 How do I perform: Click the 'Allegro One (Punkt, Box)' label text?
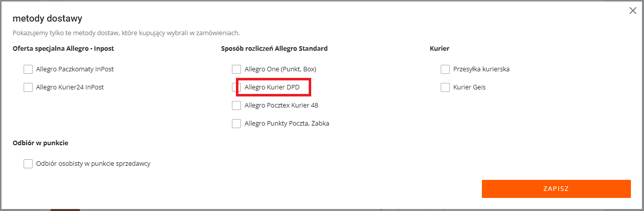coord(280,69)
